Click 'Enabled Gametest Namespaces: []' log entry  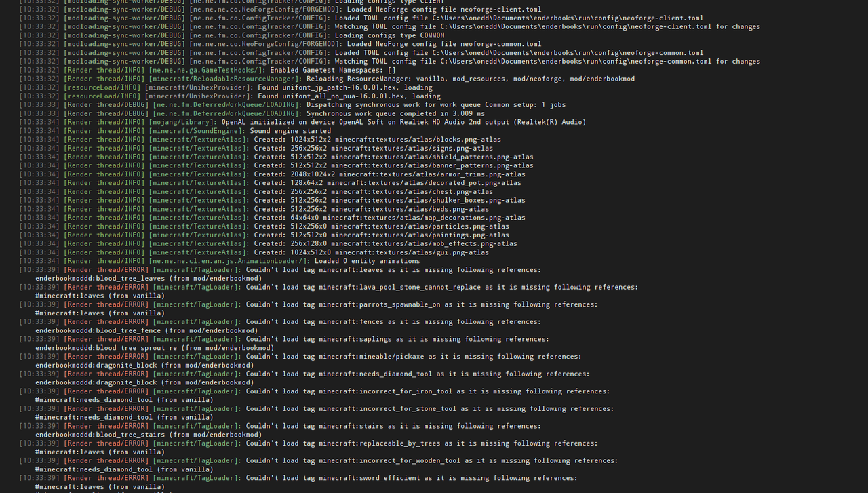tap(208, 70)
